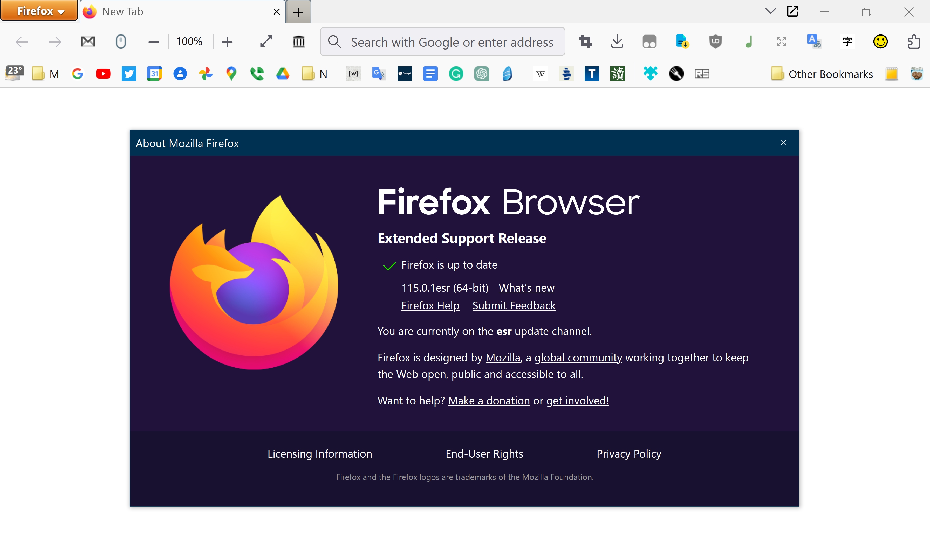This screenshot has width=930, height=560.
Task: Focus the Search with Google address bar
Action: tap(442, 42)
